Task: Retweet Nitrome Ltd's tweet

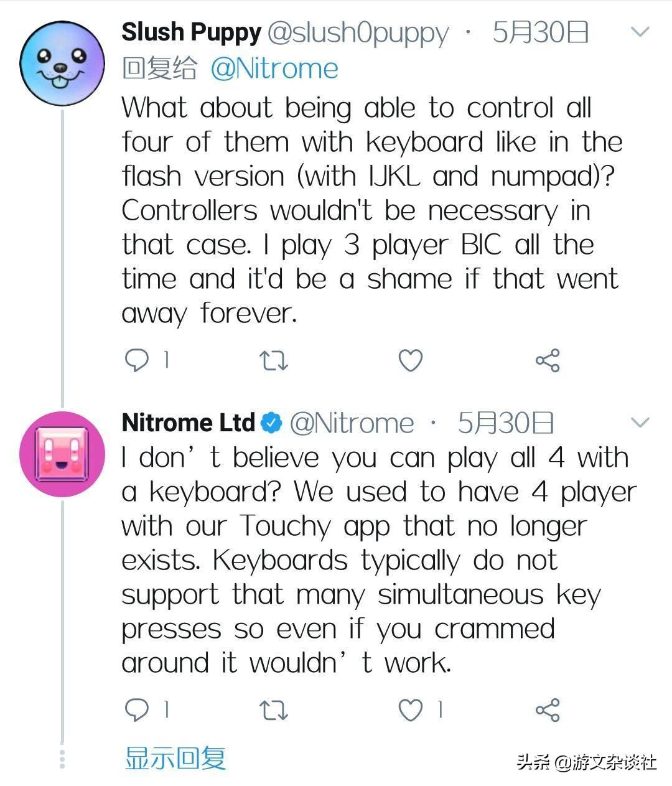Action: point(273,709)
